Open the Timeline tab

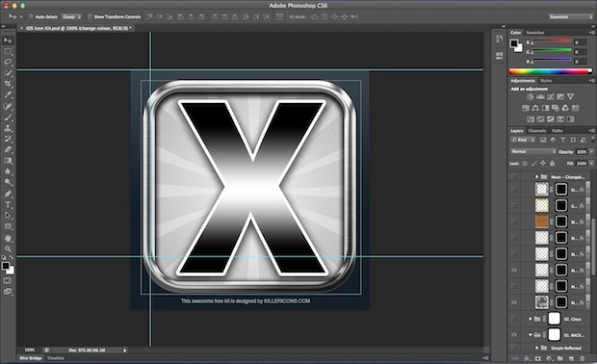[x=55, y=358]
